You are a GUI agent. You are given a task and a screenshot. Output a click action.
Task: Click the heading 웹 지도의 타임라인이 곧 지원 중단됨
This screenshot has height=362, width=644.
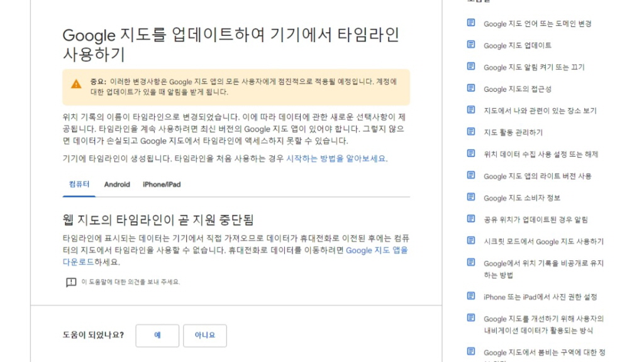coord(158,220)
